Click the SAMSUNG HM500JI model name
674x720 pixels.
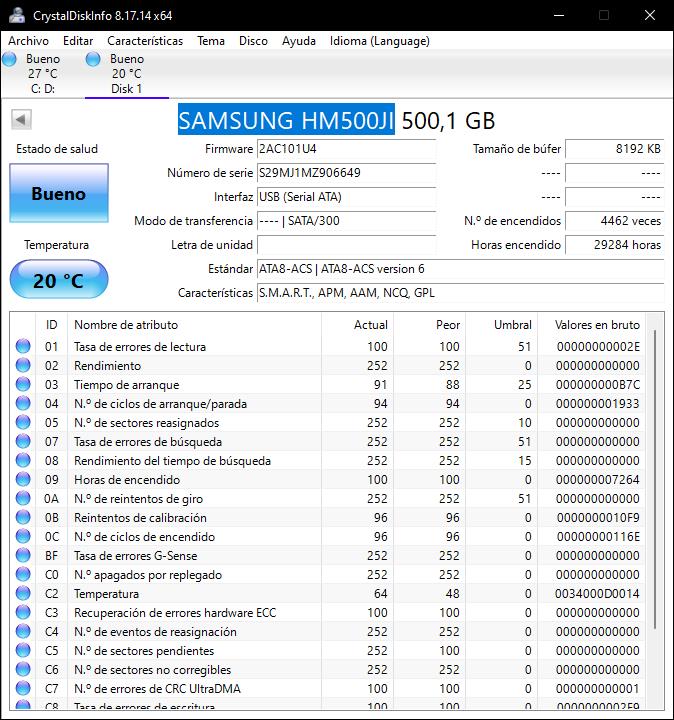286,120
